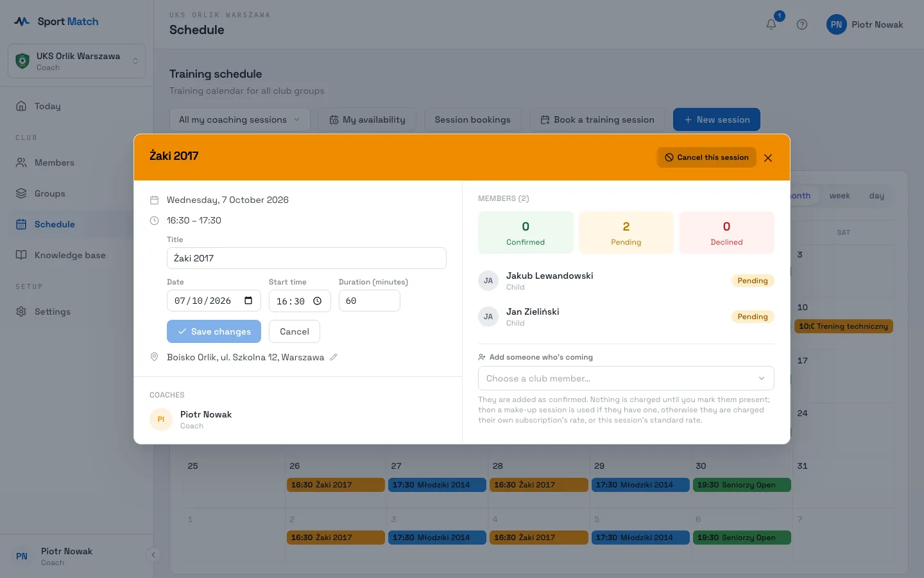
Task: Open Session bookings
Action: coord(472,119)
